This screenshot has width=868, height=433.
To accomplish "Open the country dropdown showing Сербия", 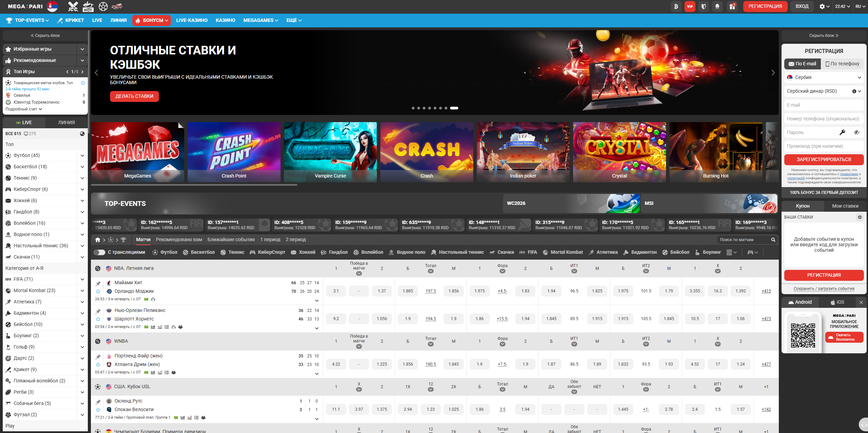I will (x=824, y=78).
